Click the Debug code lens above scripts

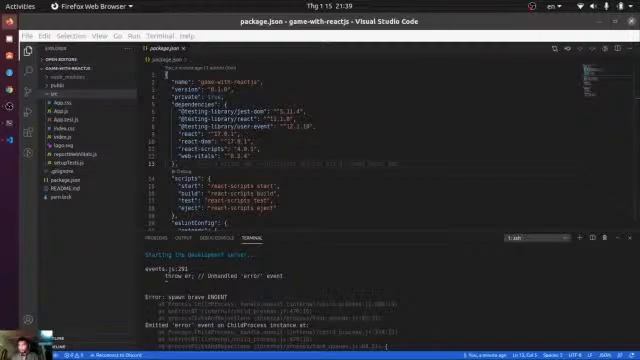pos(182,171)
